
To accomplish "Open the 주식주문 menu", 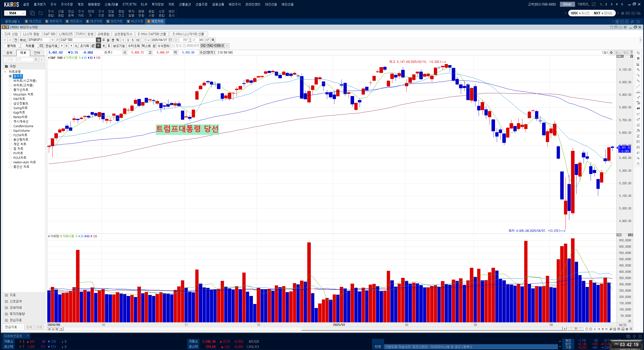I will pos(67,4).
